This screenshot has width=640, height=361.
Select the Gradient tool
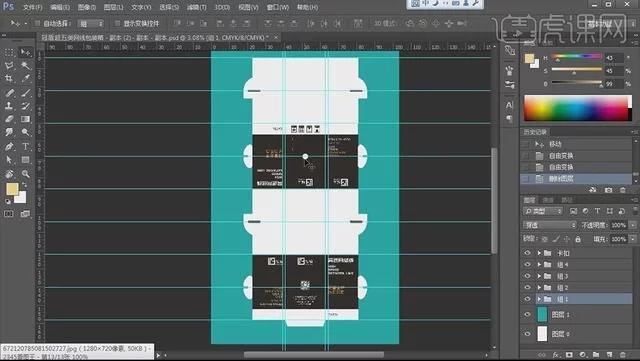point(25,119)
